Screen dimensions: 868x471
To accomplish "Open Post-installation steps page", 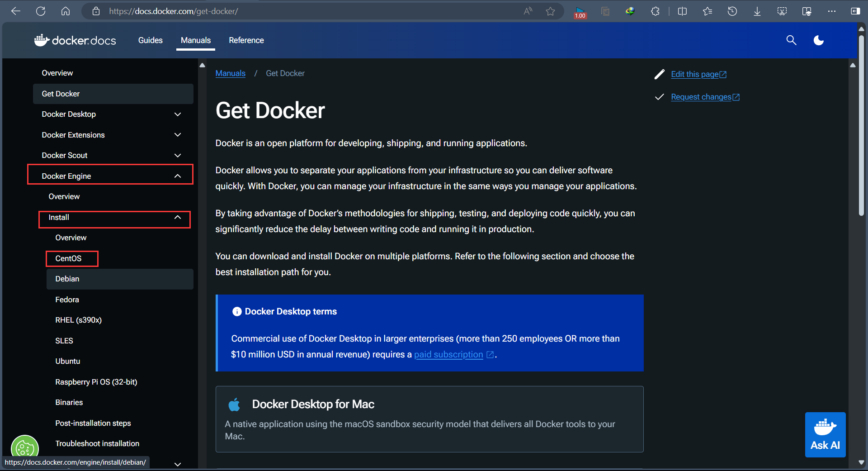I will pos(93,423).
